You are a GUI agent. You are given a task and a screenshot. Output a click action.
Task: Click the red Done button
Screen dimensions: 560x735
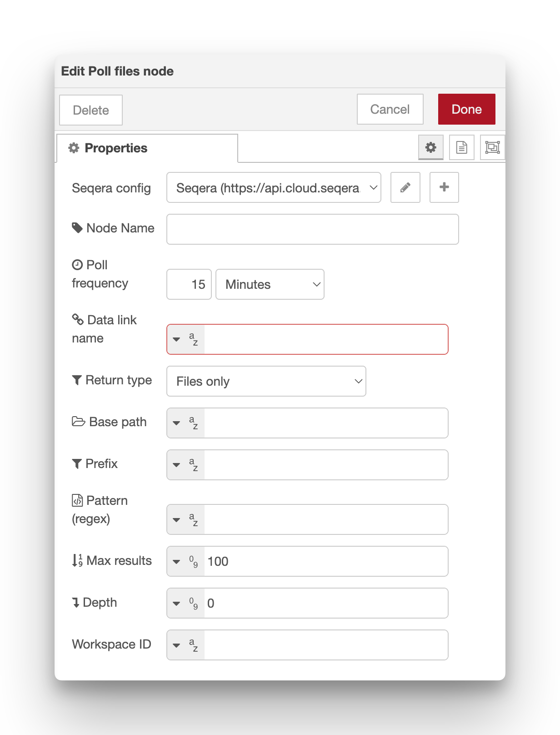click(467, 109)
